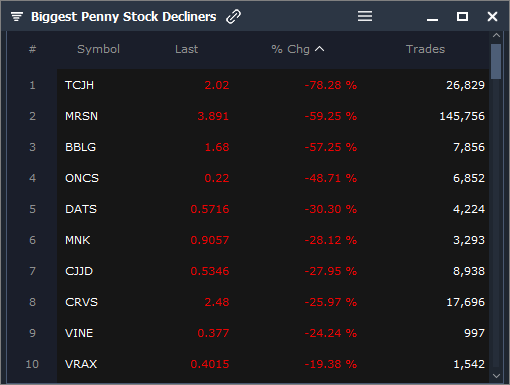The height and width of the screenshot is (385, 510).
Task: Click the ONCS last price 0.22
Action: point(217,178)
